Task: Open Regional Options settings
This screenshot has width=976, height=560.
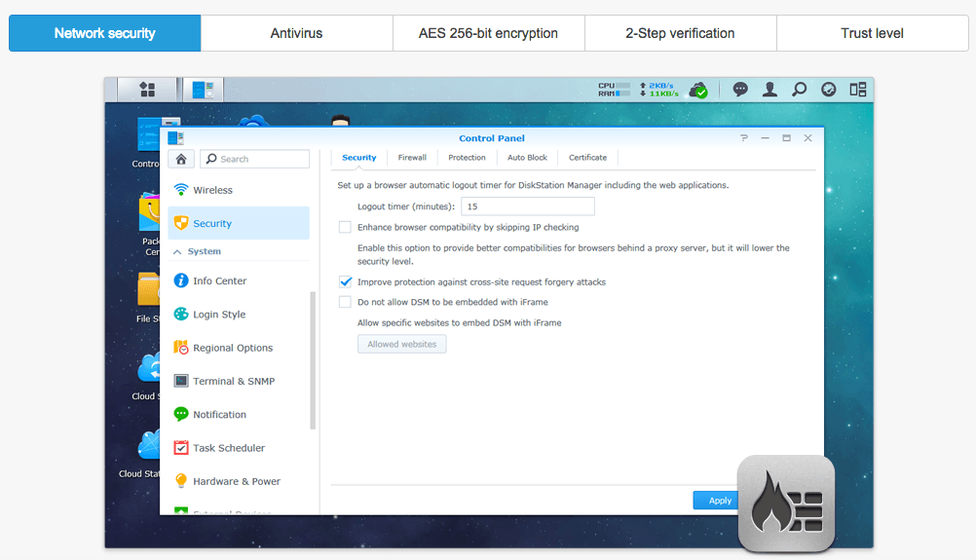Action: coord(239,348)
